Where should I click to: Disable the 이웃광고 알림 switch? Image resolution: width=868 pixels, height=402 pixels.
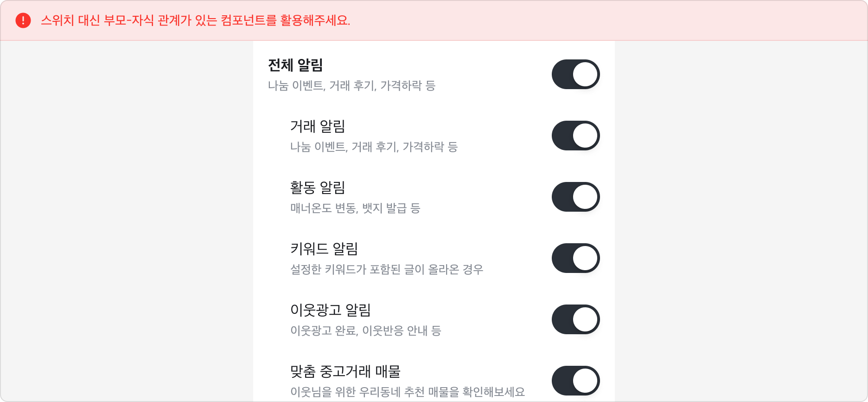pos(575,319)
